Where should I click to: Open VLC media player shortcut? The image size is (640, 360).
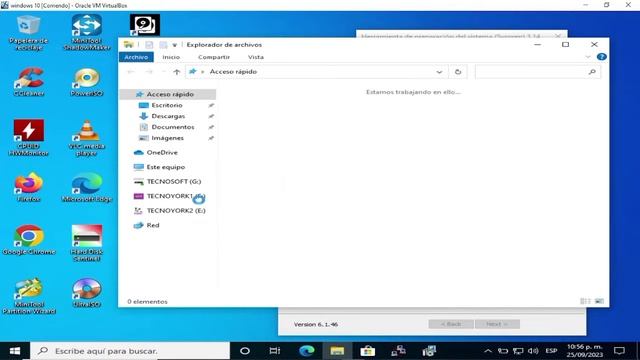(87, 138)
